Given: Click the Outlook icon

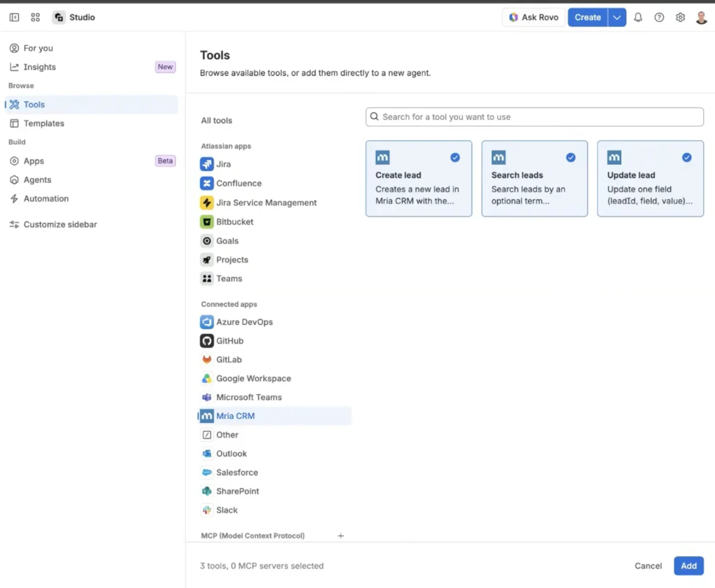Looking at the screenshot, I should 207,453.
